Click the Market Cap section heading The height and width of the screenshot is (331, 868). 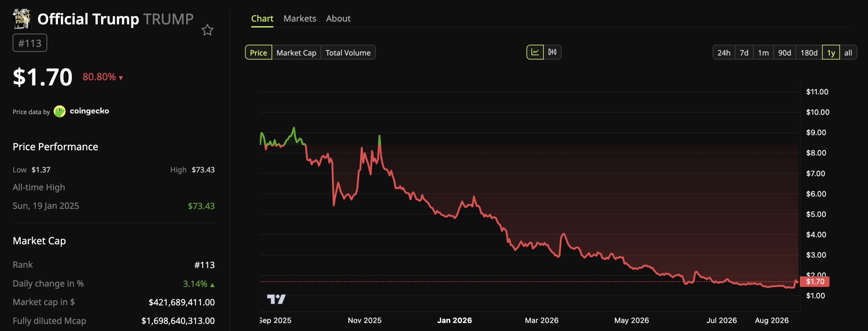pyautogui.click(x=39, y=241)
